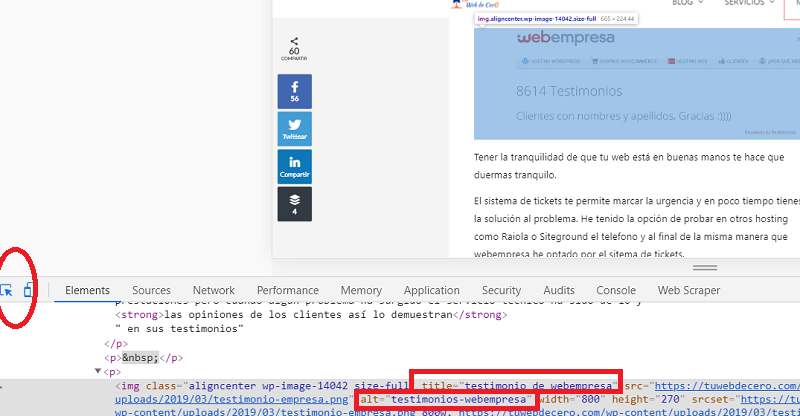800x416 pixels.
Task: Click the title attribute 'testimonio de webempresa'
Action: [x=519, y=386]
